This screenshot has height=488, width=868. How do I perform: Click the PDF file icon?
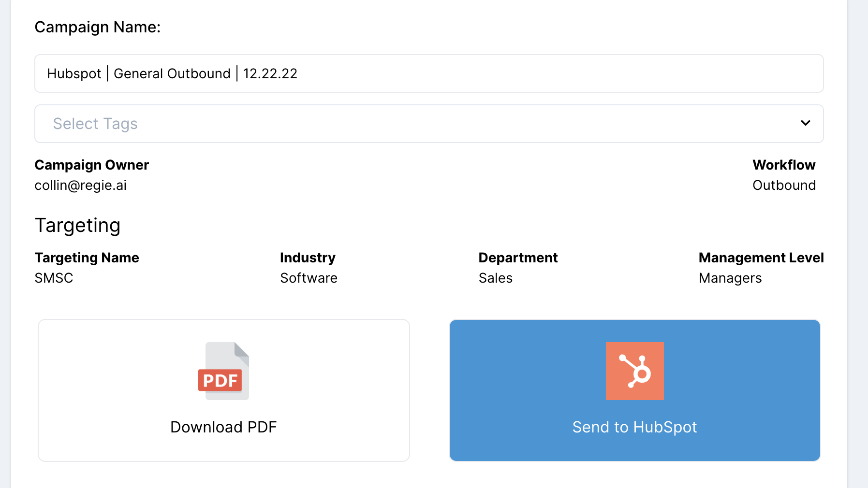click(223, 371)
